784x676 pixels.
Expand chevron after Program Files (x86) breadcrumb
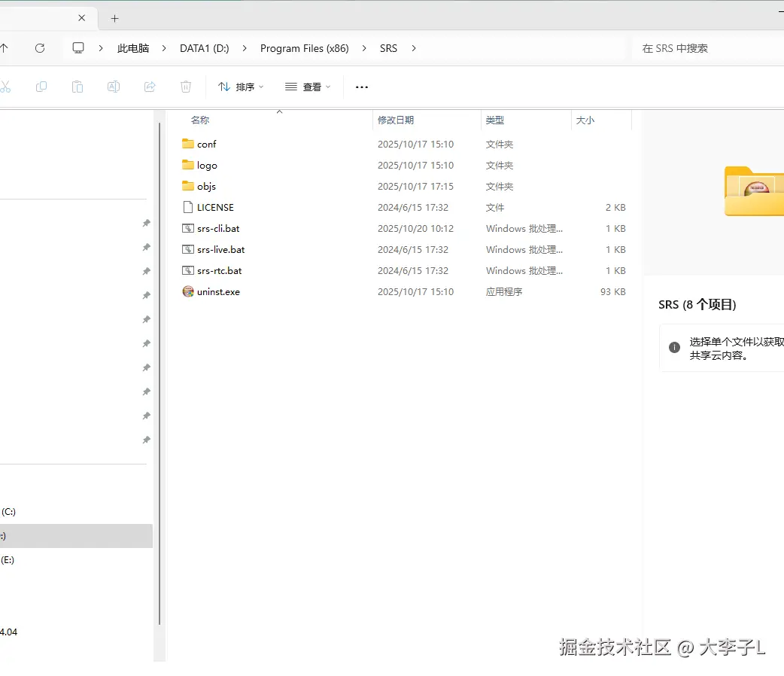[364, 48]
